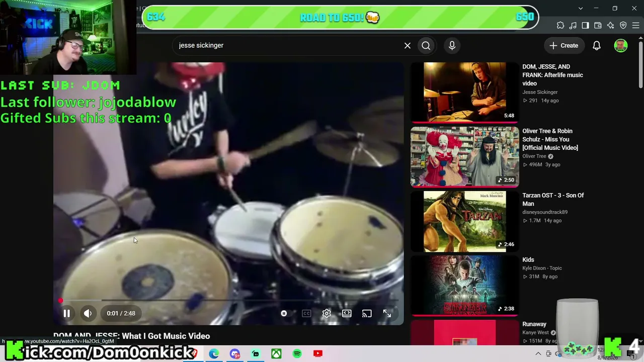
Task: Open the Tarzan video thumbnail
Action: click(x=465, y=221)
